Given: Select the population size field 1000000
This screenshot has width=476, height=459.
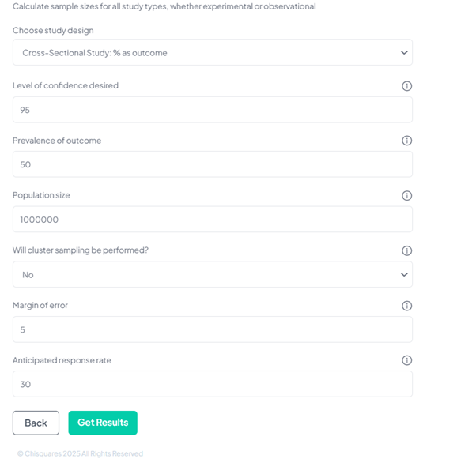Looking at the screenshot, I should [212, 220].
